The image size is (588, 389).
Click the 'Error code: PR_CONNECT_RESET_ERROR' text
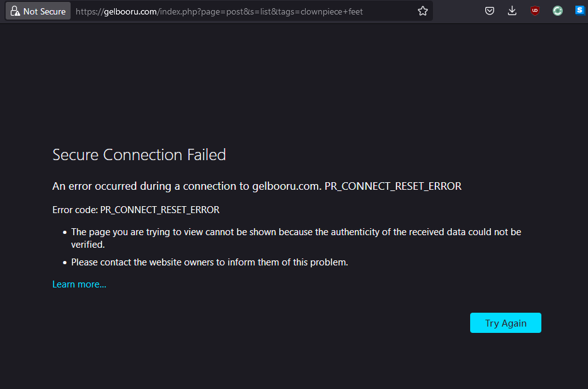point(136,209)
